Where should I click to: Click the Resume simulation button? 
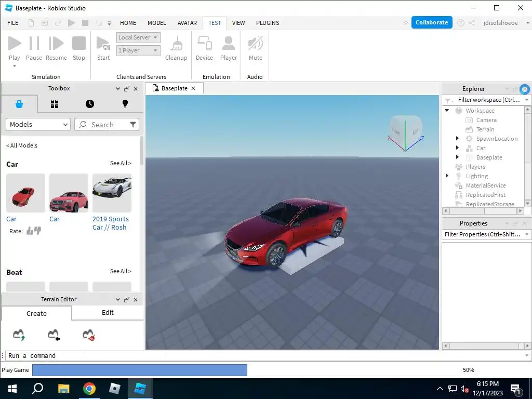point(56,48)
